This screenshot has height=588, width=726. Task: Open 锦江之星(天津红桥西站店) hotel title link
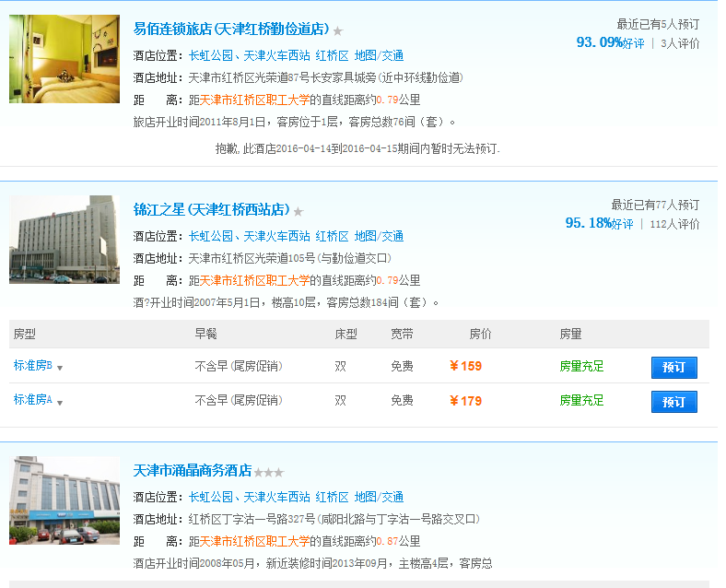212,210
